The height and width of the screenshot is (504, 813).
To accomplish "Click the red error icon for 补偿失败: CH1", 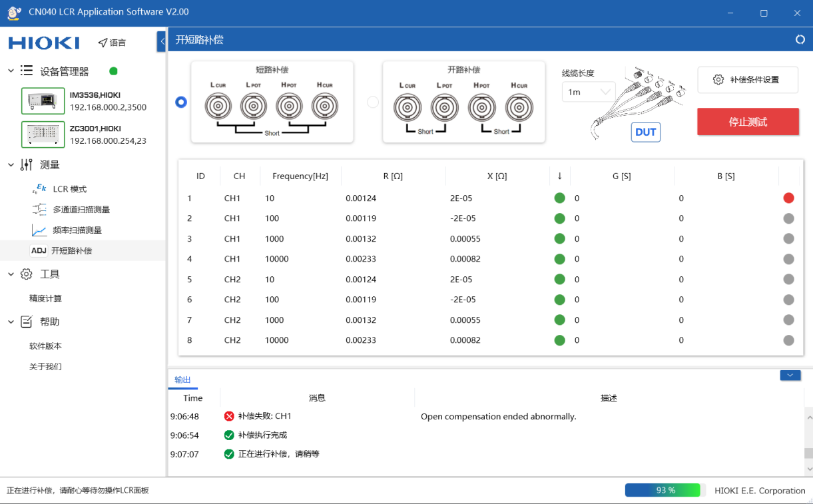I will [x=229, y=416].
